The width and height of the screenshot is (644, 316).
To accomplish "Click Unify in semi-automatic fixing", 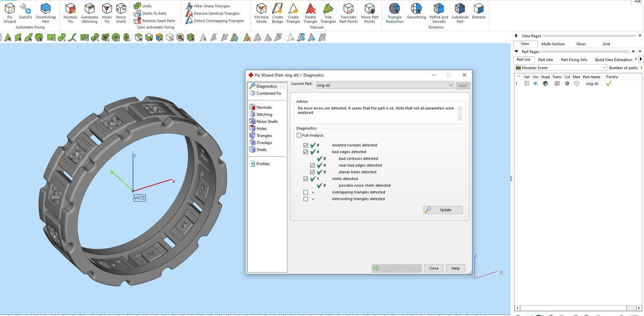I will coord(143,6).
